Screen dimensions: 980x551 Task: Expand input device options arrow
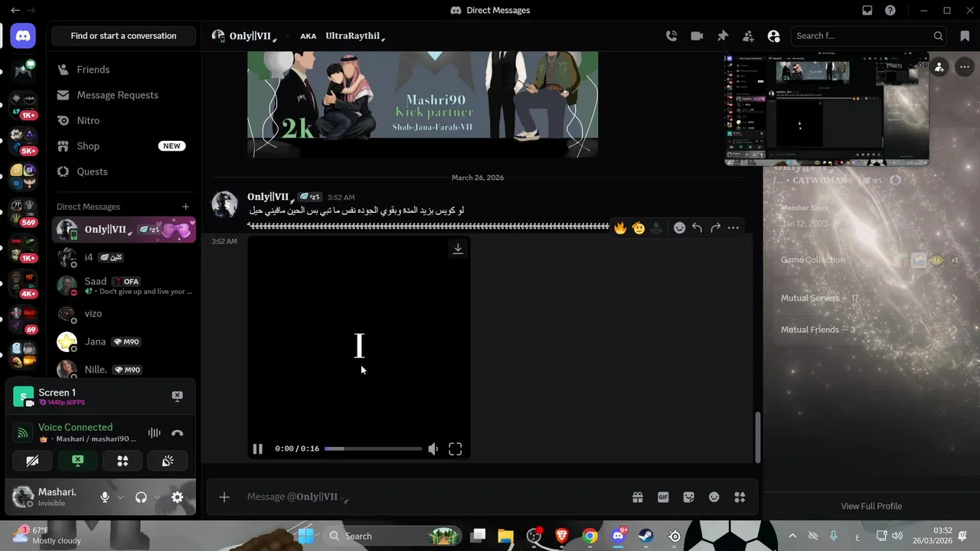[120, 497]
